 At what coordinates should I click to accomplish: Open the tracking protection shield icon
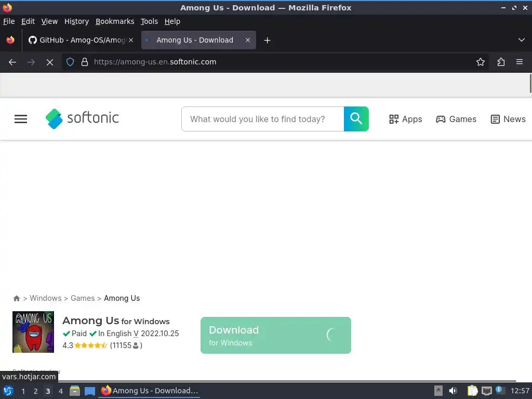pos(70,62)
